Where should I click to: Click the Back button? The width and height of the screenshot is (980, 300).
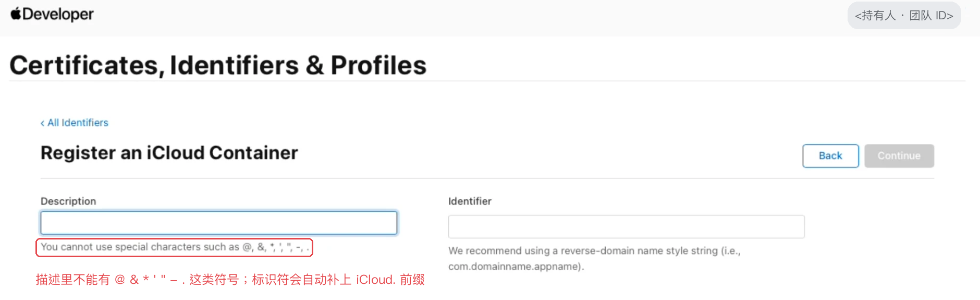830,156
